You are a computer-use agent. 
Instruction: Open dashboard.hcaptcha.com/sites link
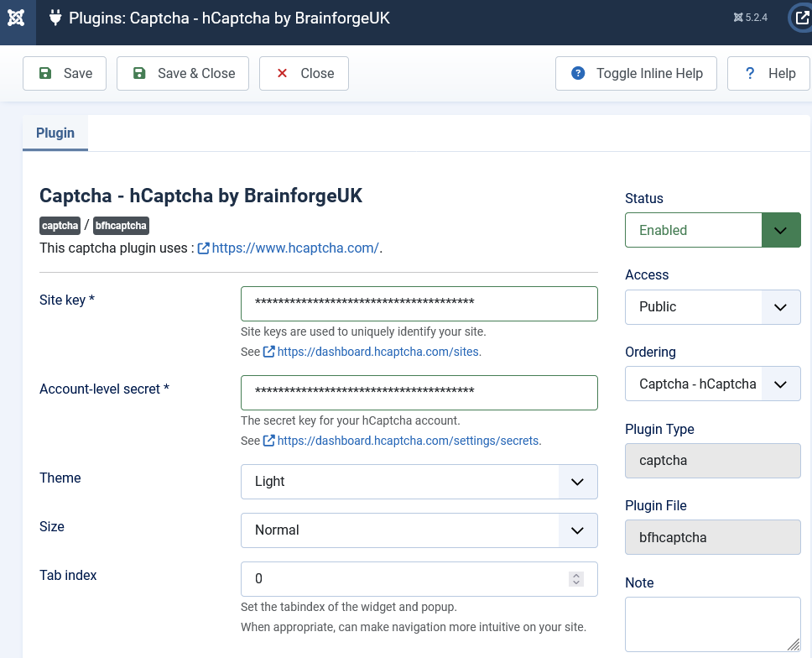378,352
